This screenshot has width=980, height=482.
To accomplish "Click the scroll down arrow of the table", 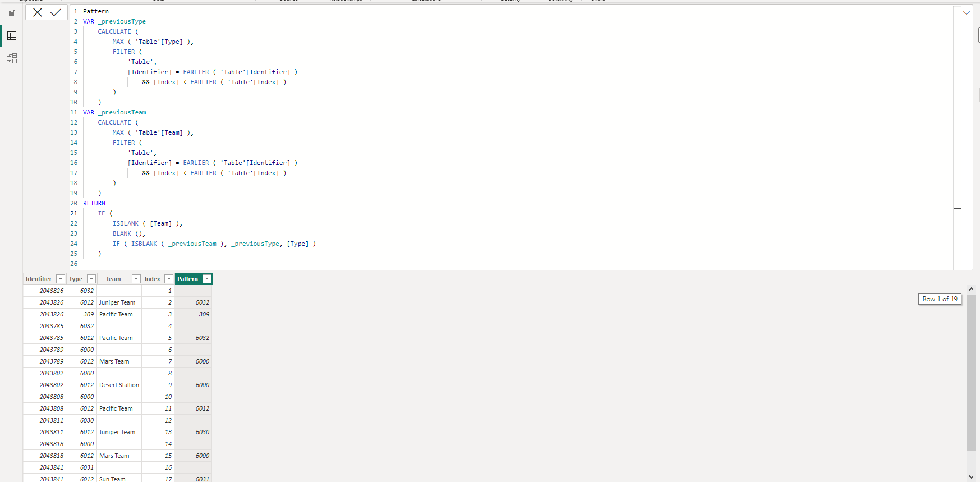I will 971,477.
